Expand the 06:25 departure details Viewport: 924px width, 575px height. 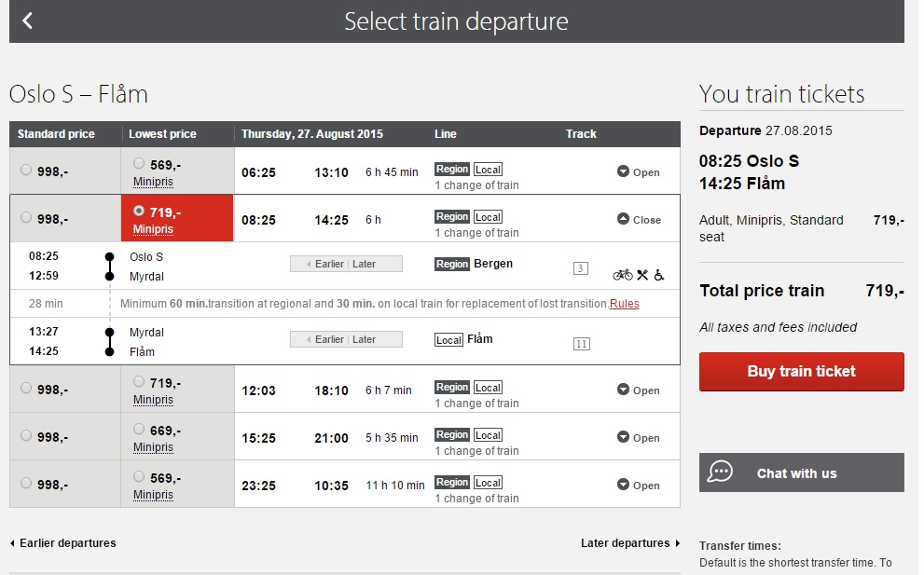638,172
